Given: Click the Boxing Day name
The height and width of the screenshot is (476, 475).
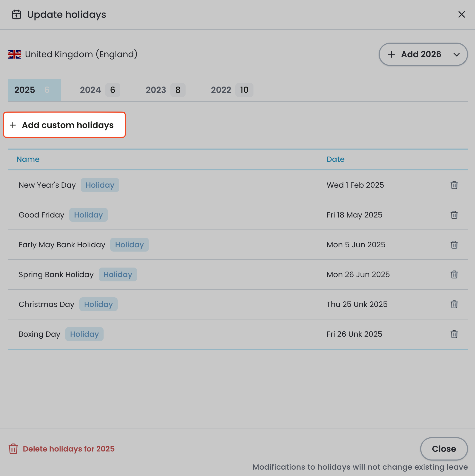Looking at the screenshot, I should point(39,334).
